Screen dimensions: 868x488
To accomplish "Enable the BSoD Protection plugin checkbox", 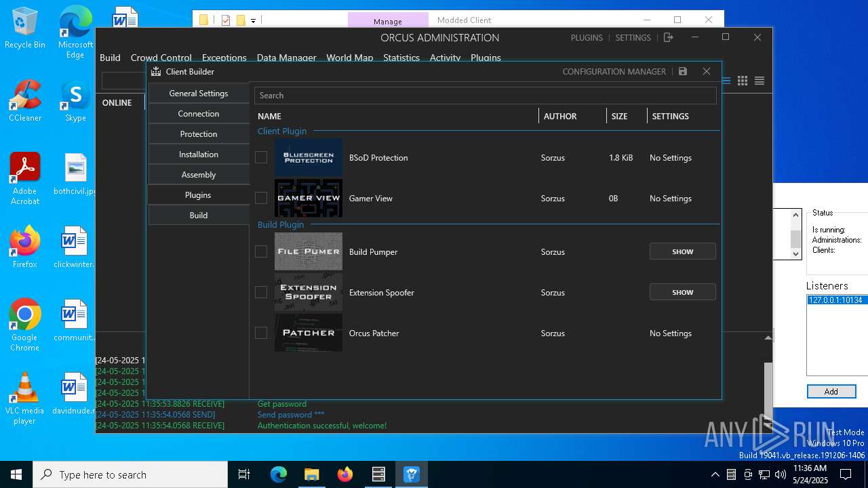I will click(x=261, y=157).
